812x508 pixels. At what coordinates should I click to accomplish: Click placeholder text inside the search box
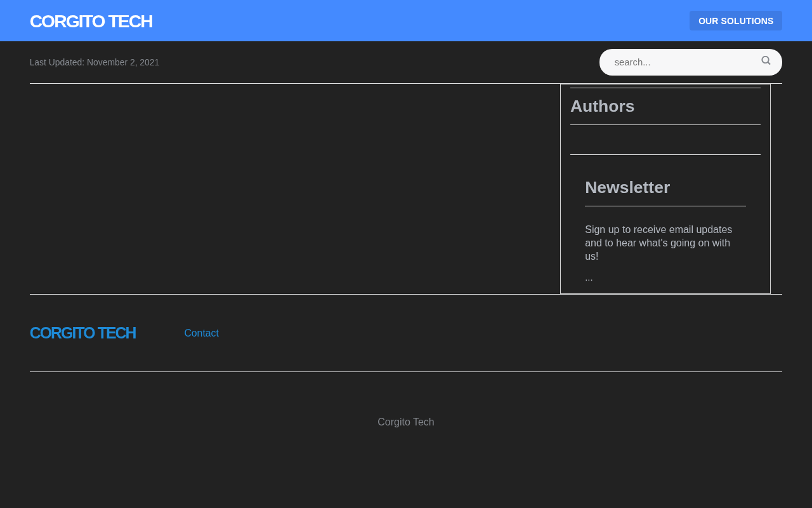click(x=632, y=62)
